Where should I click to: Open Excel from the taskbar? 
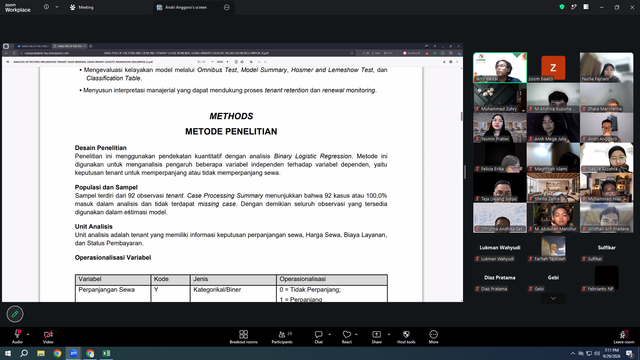point(106,353)
